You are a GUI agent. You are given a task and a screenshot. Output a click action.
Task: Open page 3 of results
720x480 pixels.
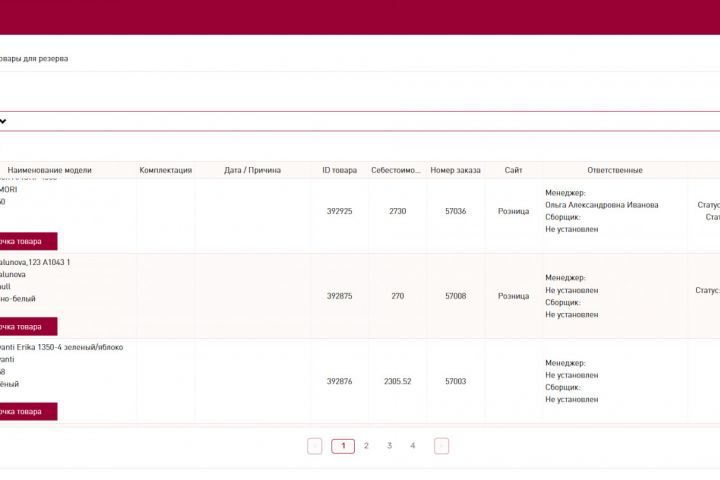[389, 446]
